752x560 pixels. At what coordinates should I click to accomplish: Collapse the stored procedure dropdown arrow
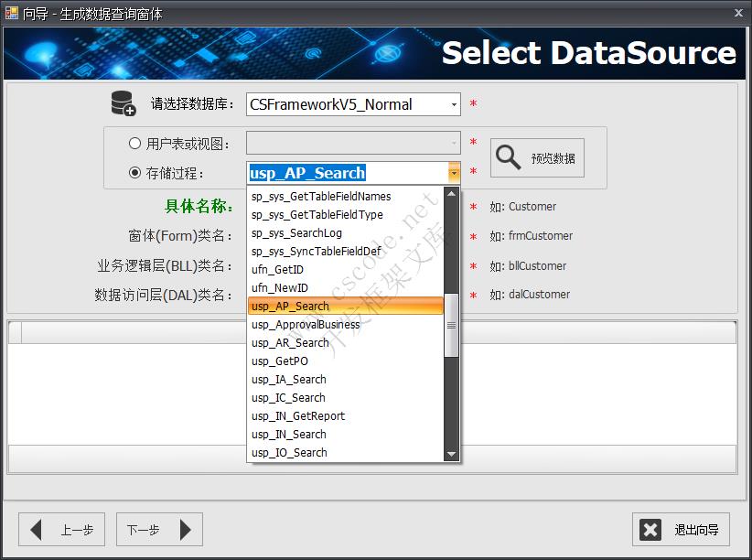pos(454,173)
